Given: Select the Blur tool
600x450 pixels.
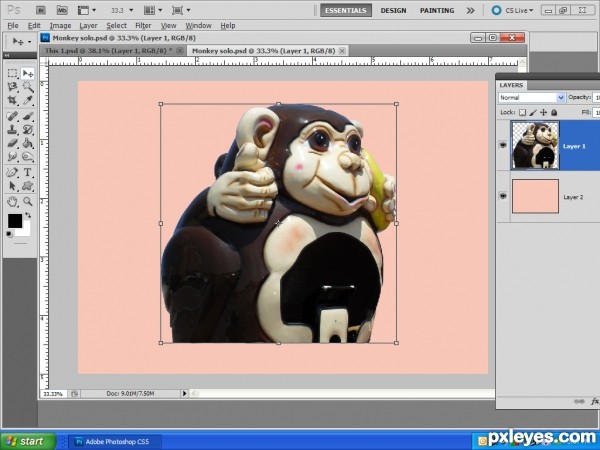Looking at the screenshot, I should click(13, 157).
